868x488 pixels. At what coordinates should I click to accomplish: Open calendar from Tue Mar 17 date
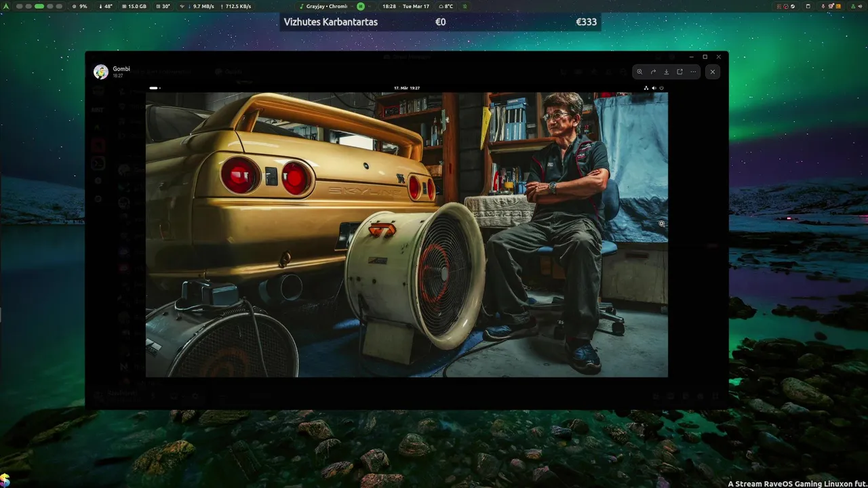[x=416, y=6]
